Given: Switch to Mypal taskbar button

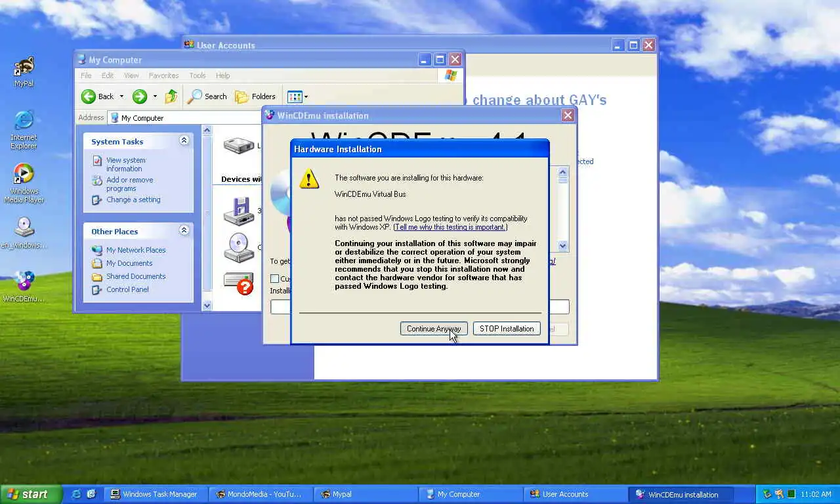Looking at the screenshot, I should [366, 494].
